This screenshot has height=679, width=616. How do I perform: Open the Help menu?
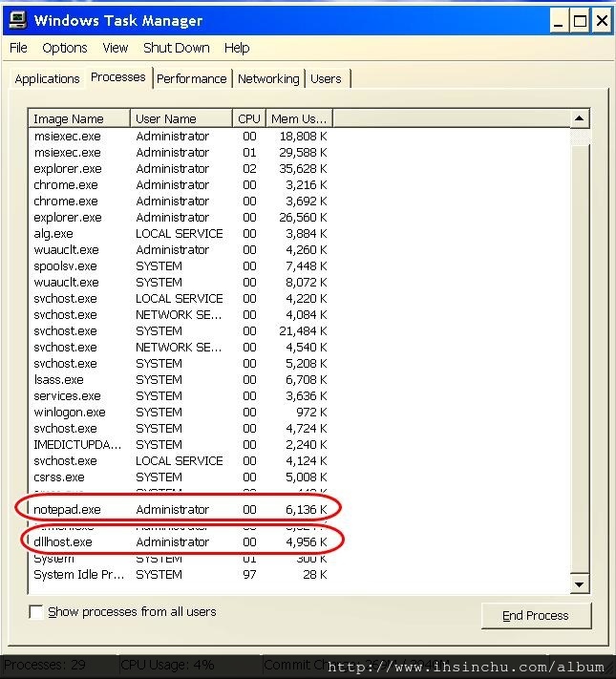237,48
